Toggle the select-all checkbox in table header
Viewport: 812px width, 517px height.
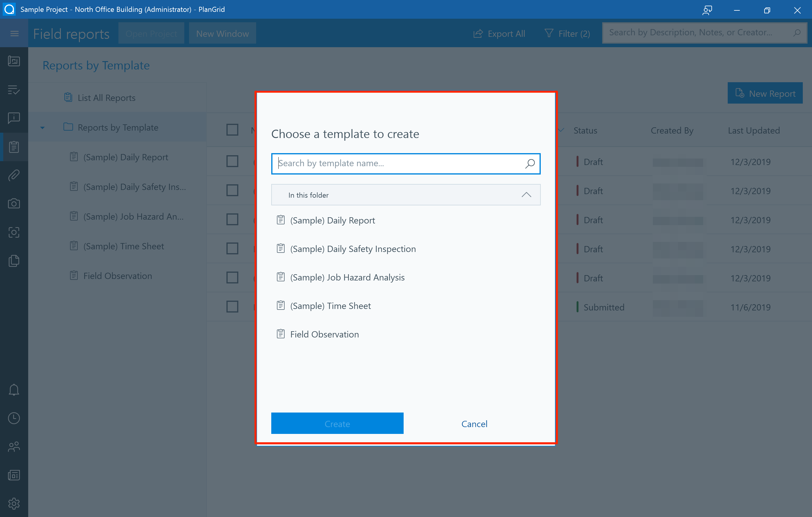[232, 130]
